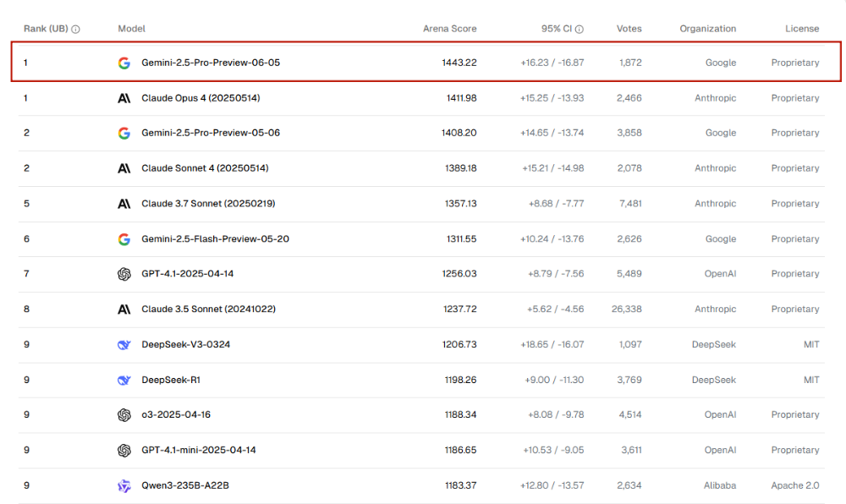Sort by the Votes column header
Image resolution: width=846 pixels, height=504 pixels.
(629, 29)
